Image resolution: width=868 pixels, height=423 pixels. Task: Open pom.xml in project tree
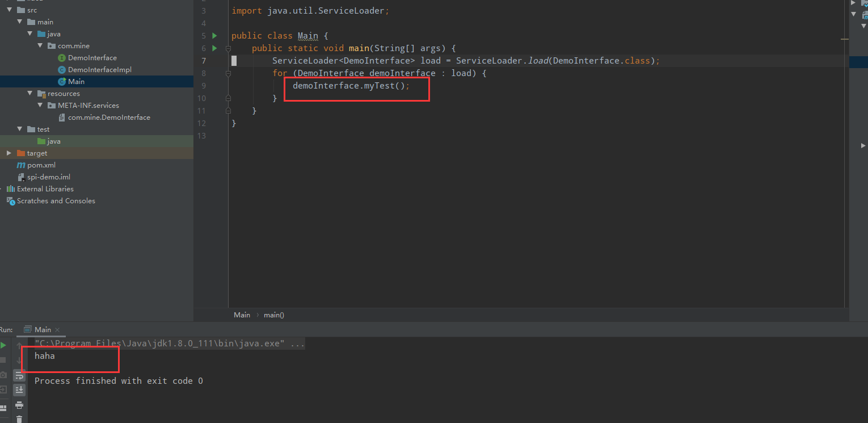41,165
